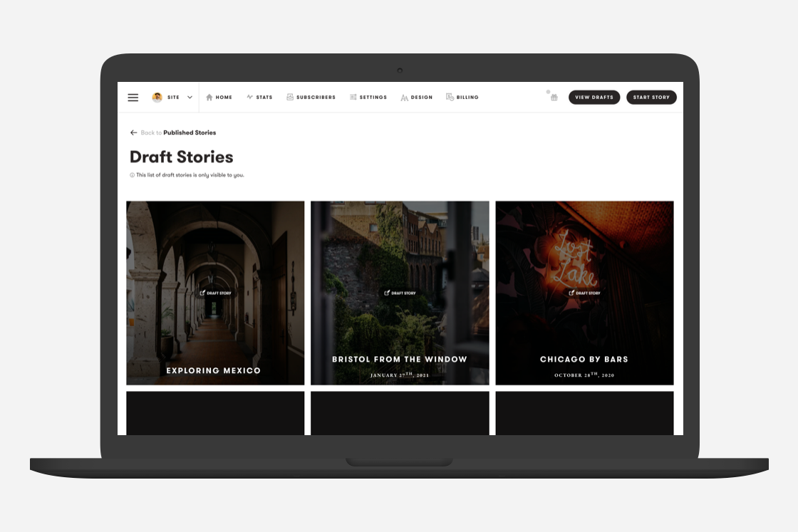The width and height of the screenshot is (798, 532).
Task: Click the Billing receipt icon
Action: click(450, 97)
